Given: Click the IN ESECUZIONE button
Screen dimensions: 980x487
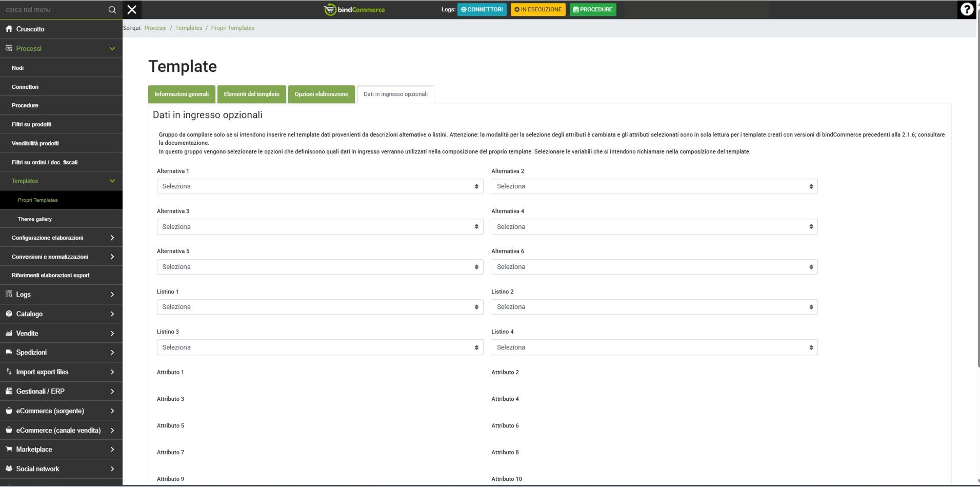Looking at the screenshot, I should click(x=537, y=10).
